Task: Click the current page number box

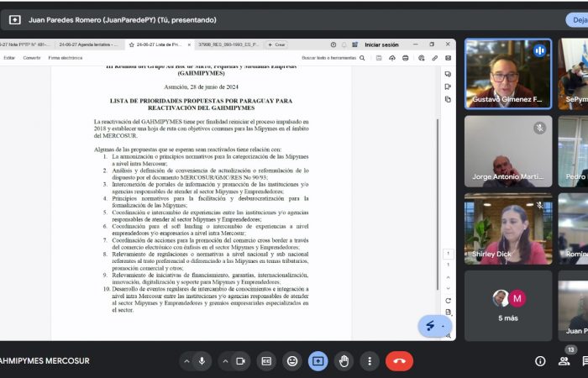Action: tap(448, 254)
